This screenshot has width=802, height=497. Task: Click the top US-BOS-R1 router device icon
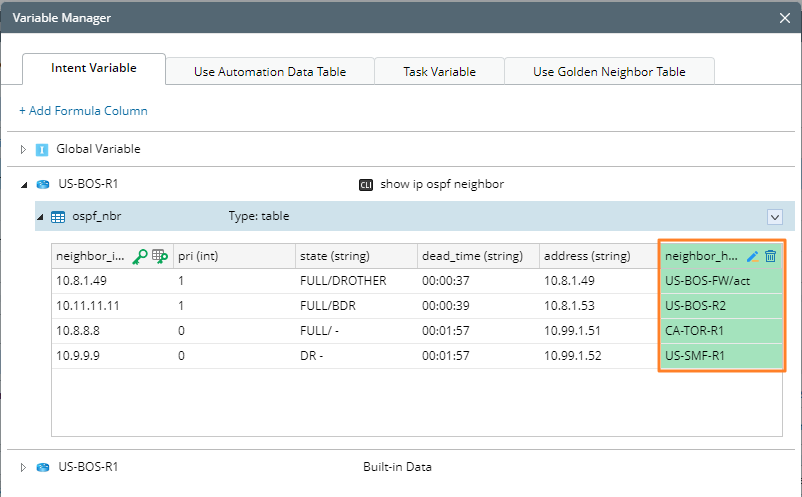pos(42,184)
